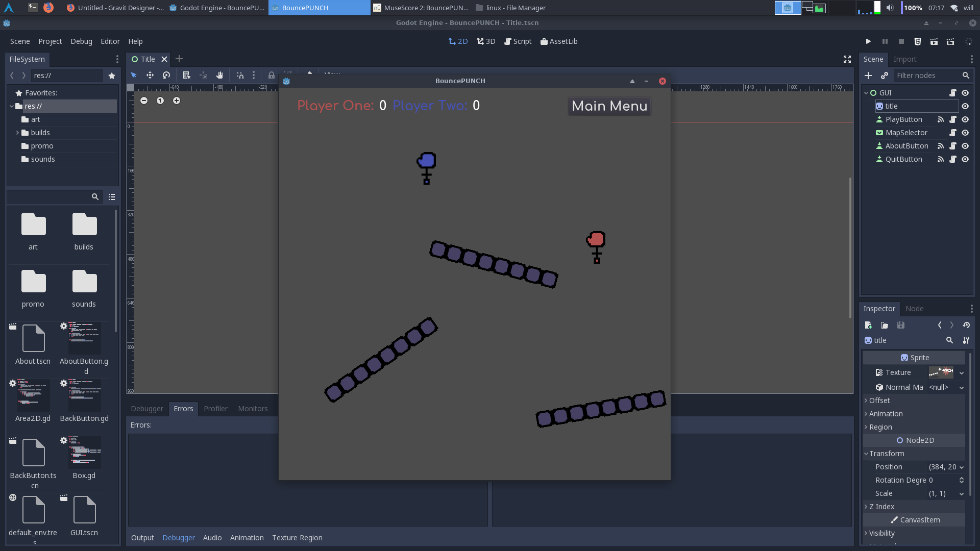Hide the QuitButton node
980x551 pixels.
965,159
